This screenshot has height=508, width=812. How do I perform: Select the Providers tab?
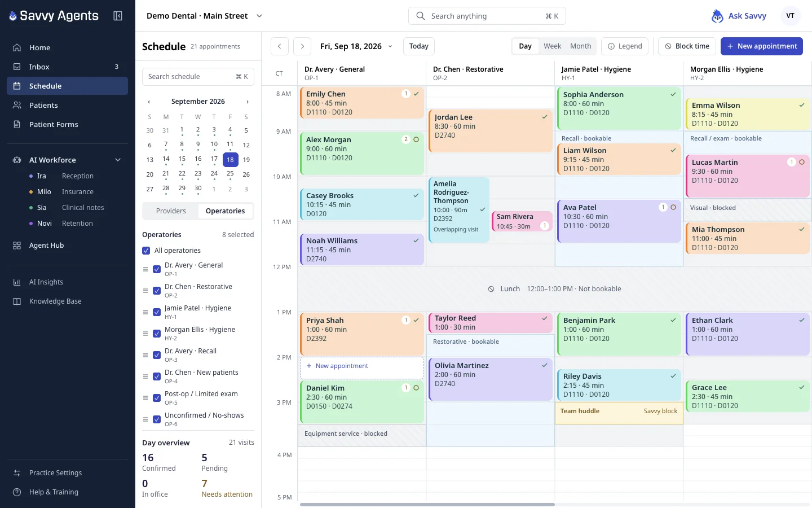[171, 211]
